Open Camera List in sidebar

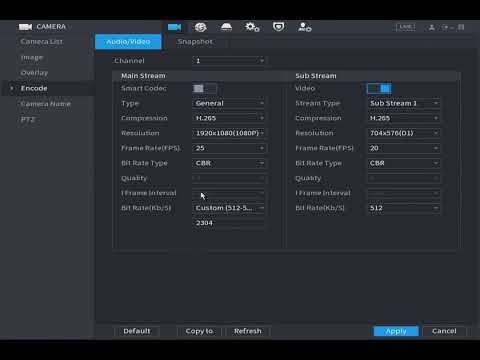click(42, 42)
